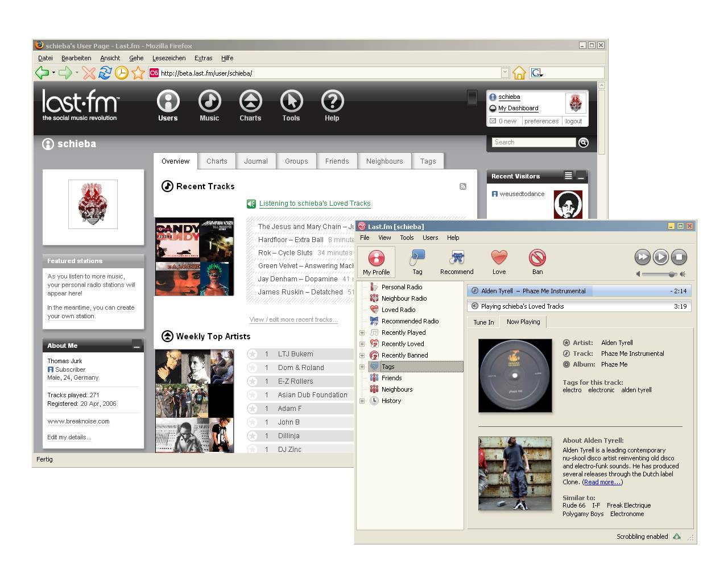Click the last.fm Search input field

click(x=534, y=143)
